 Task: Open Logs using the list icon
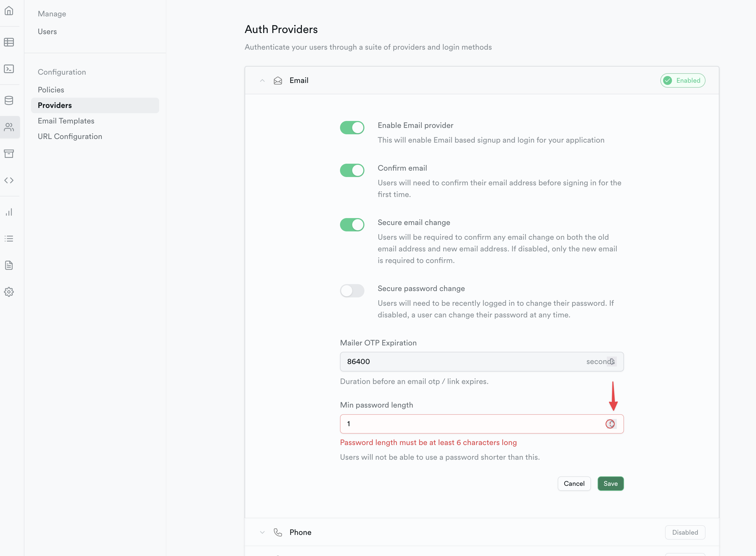[9, 239]
